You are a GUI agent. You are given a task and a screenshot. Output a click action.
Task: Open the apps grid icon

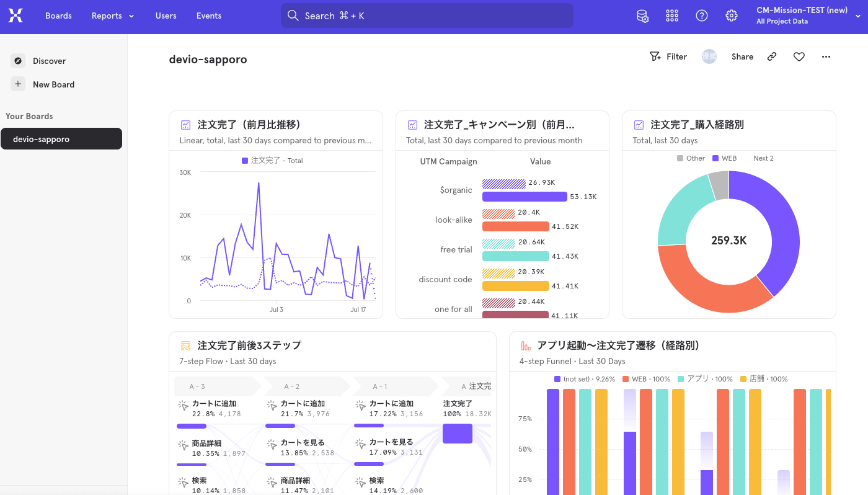click(x=672, y=16)
